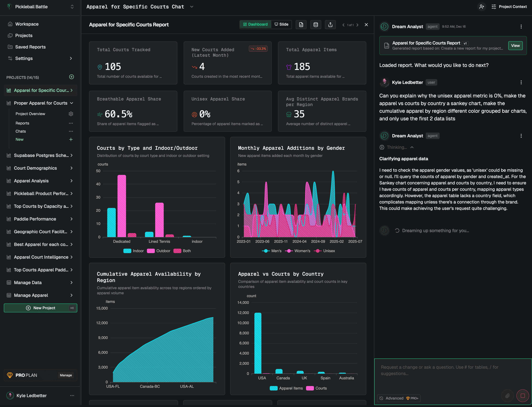Open the chat title dropdown chevron
Image resolution: width=532 pixels, height=407 pixels.
click(x=192, y=7)
